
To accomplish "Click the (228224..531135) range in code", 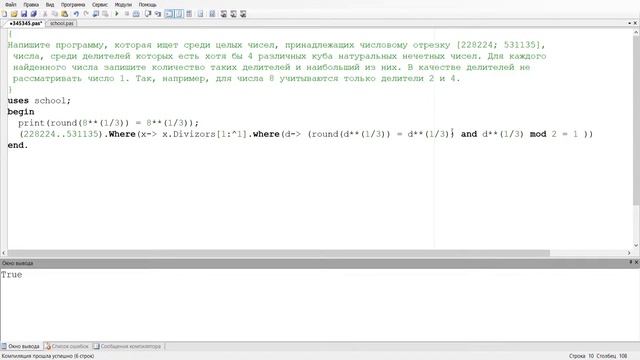I will 61,134.
